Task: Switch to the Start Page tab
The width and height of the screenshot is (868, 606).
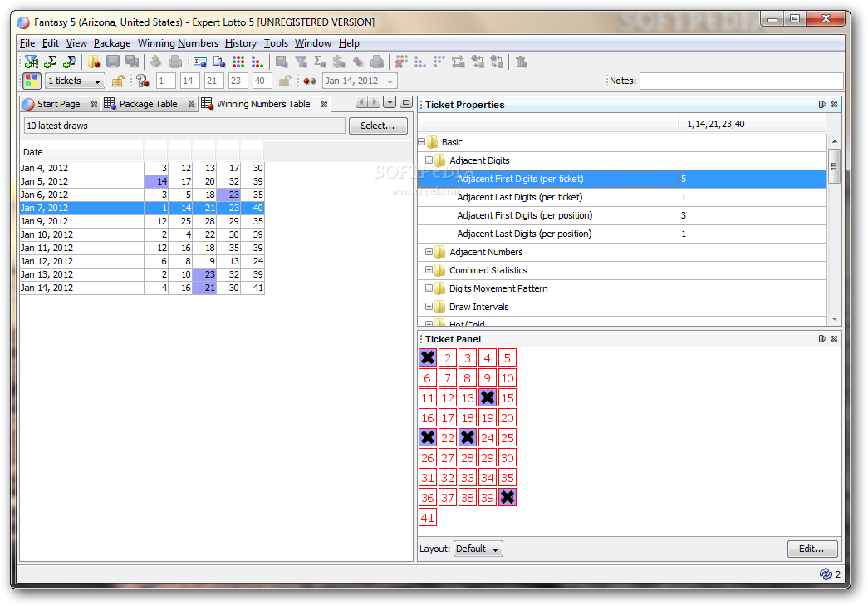Action: click(58, 104)
